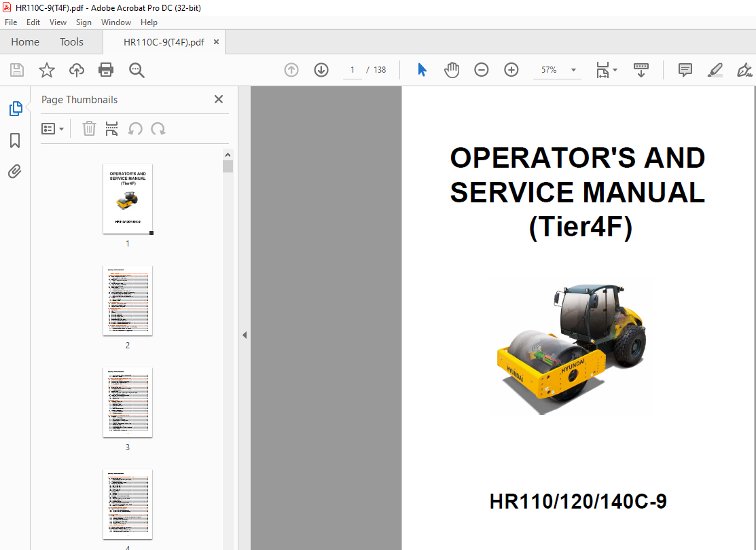Click thumbnail scrollbar up arrow
This screenshot has height=550, width=756.
[228, 155]
